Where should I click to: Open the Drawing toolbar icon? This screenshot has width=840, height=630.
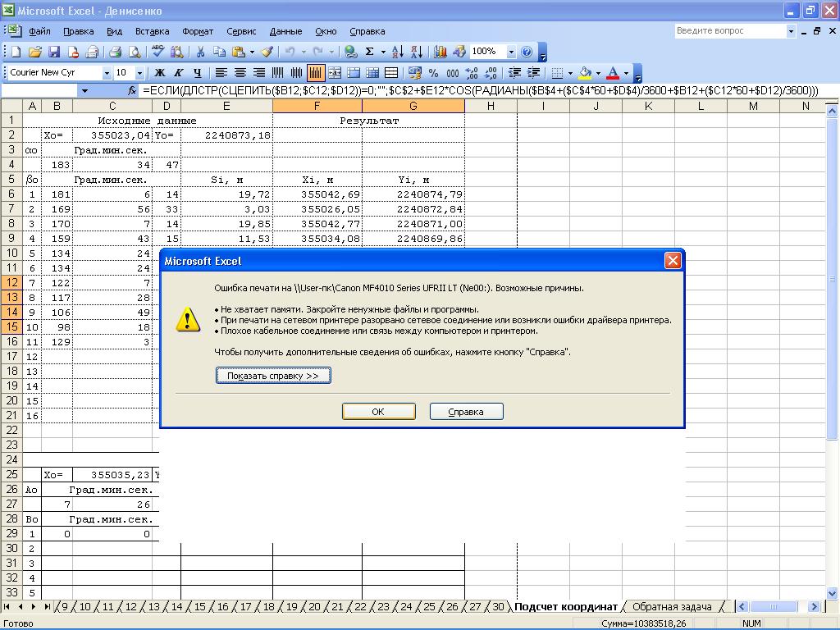pyautogui.click(x=459, y=52)
